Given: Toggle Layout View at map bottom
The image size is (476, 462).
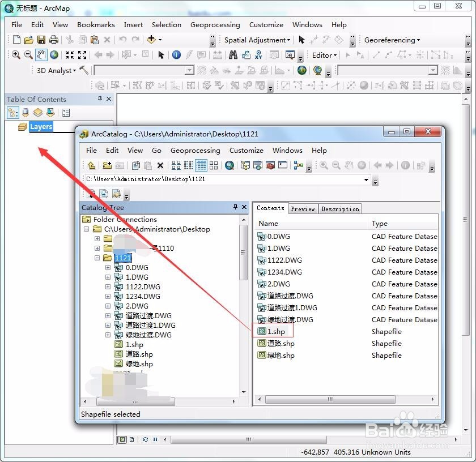Looking at the screenshot, I should (x=131, y=439).
